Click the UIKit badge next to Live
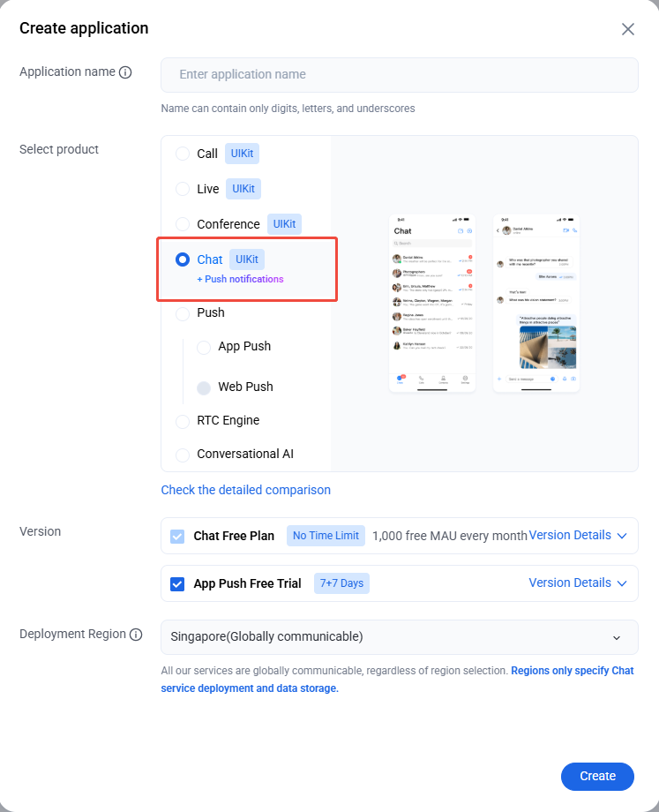 243,189
